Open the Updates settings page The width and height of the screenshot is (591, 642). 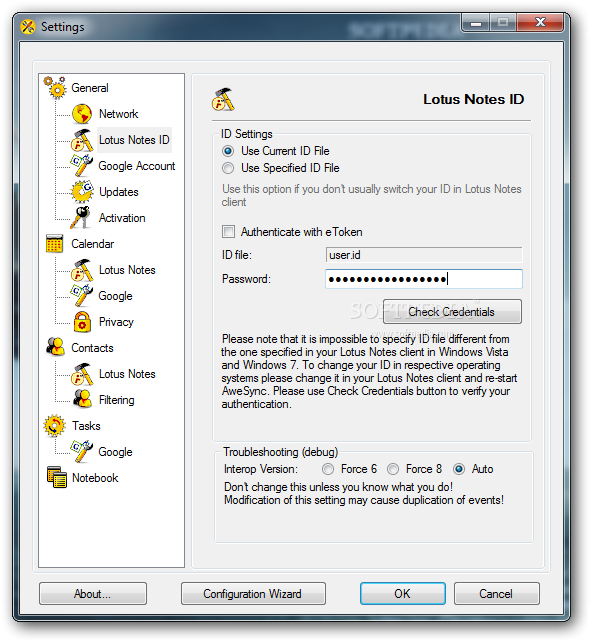coord(119,192)
